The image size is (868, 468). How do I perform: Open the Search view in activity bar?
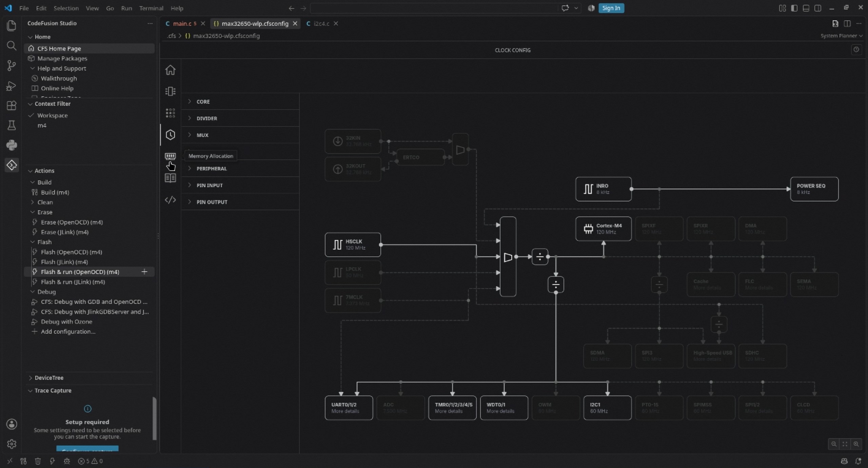coord(12,45)
